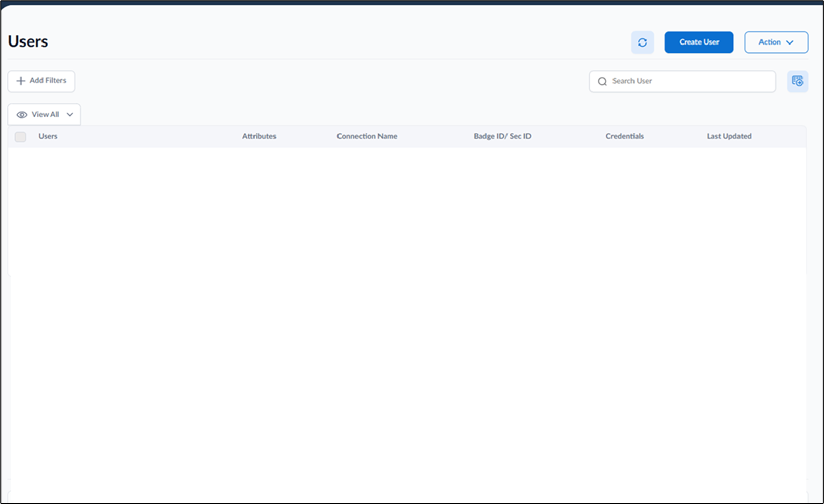
Task: Click the Connection Name column header
Action: pos(367,136)
